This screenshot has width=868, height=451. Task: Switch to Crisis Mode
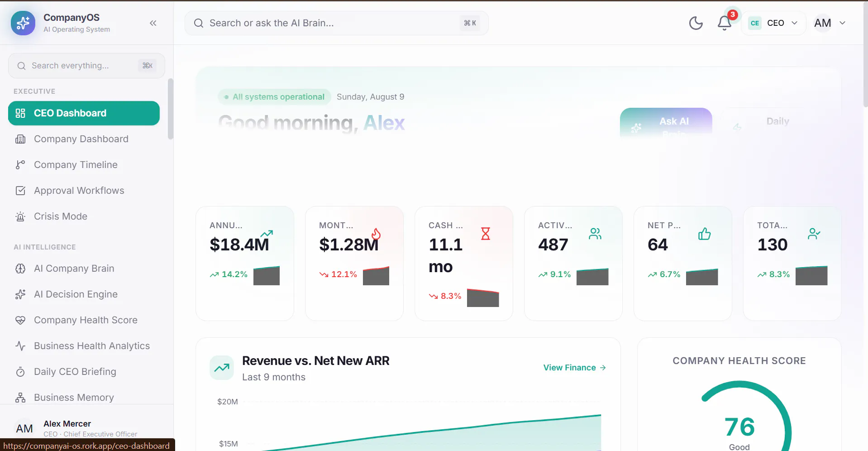[x=84, y=216]
